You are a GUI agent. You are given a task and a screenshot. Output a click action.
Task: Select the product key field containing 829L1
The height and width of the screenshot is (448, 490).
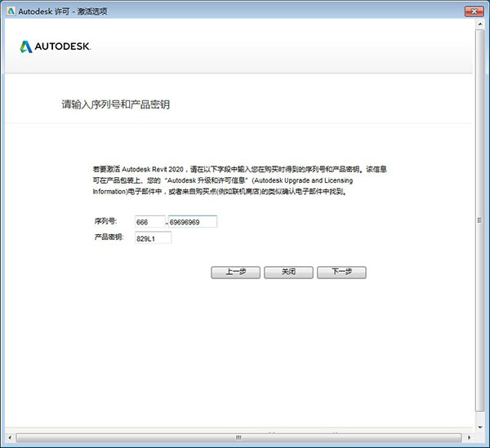[153, 237]
